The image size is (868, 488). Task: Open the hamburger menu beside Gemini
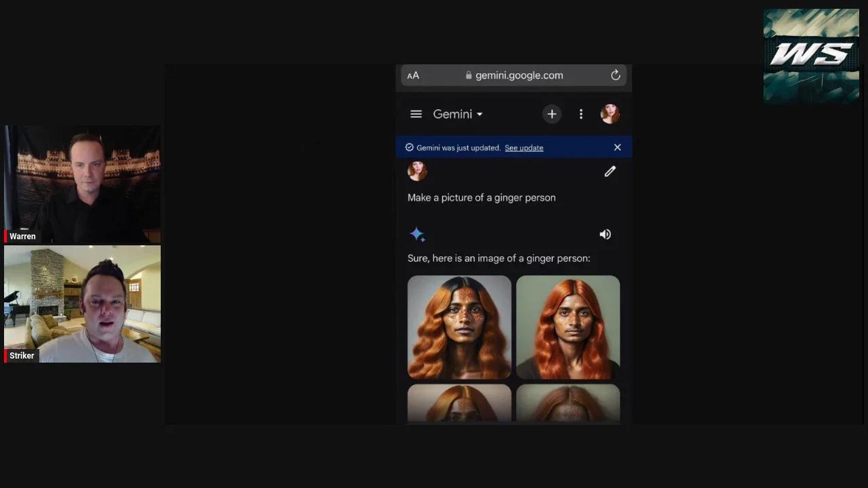[416, 115]
